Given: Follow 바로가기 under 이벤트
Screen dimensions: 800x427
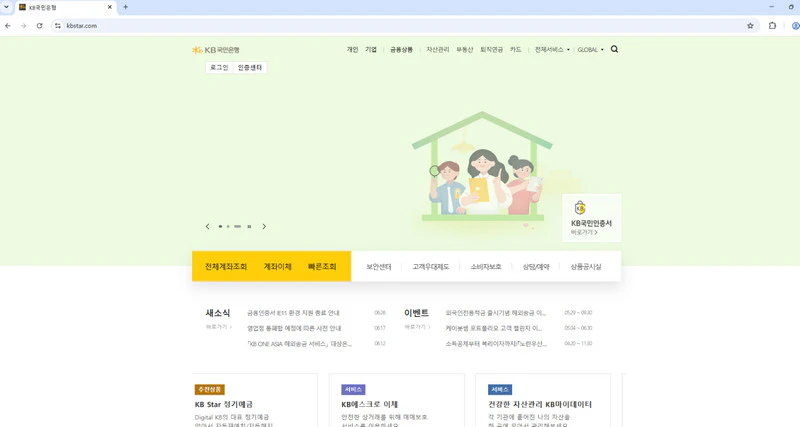Looking at the screenshot, I should point(418,327).
